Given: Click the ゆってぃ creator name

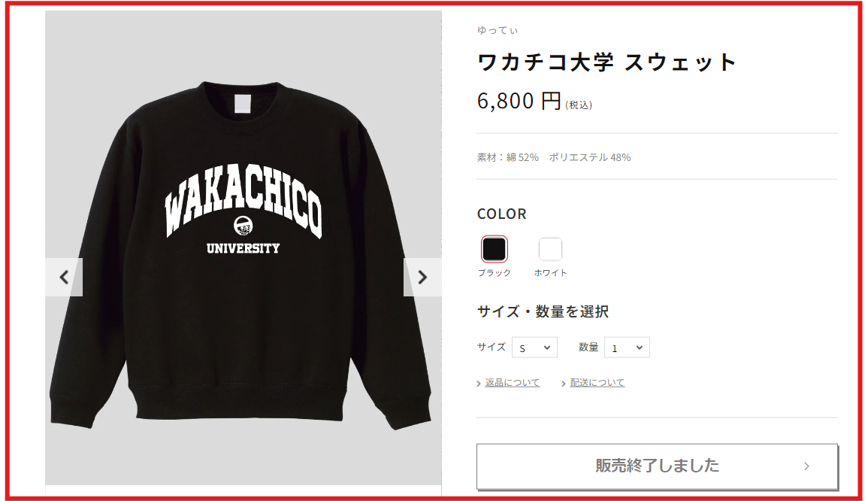Looking at the screenshot, I should click(x=497, y=31).
